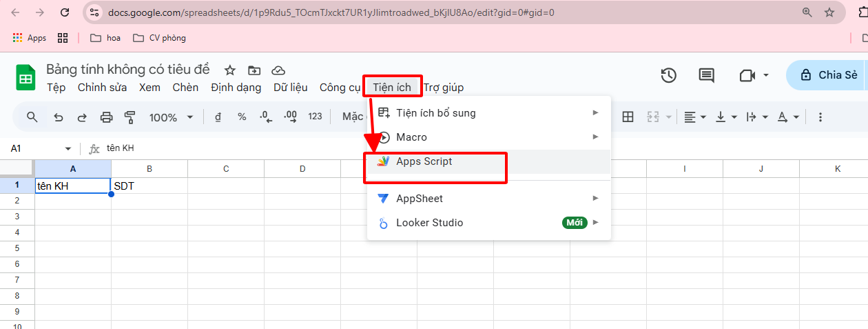Select Apps Script from the menu
Screen dimensions: 868x329
pos(424,161)
